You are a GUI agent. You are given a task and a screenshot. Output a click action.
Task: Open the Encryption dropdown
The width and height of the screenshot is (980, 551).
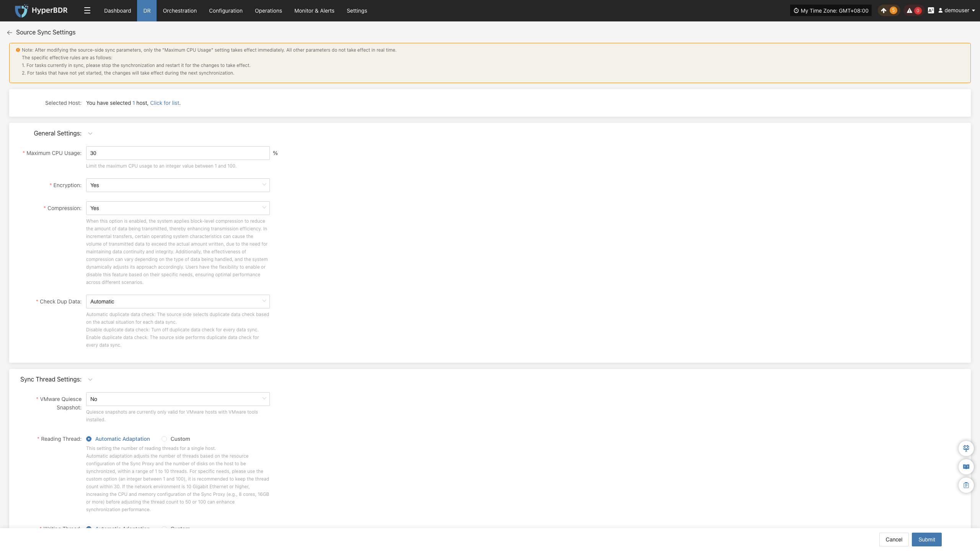(x=178, y=185)
